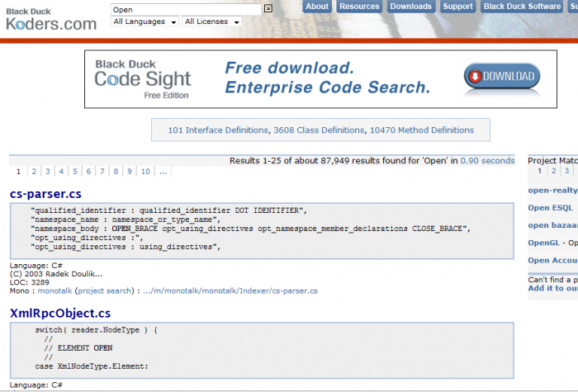
Task: Open the Black Duck Code Sight banner logo
Action: click(143, 79)
